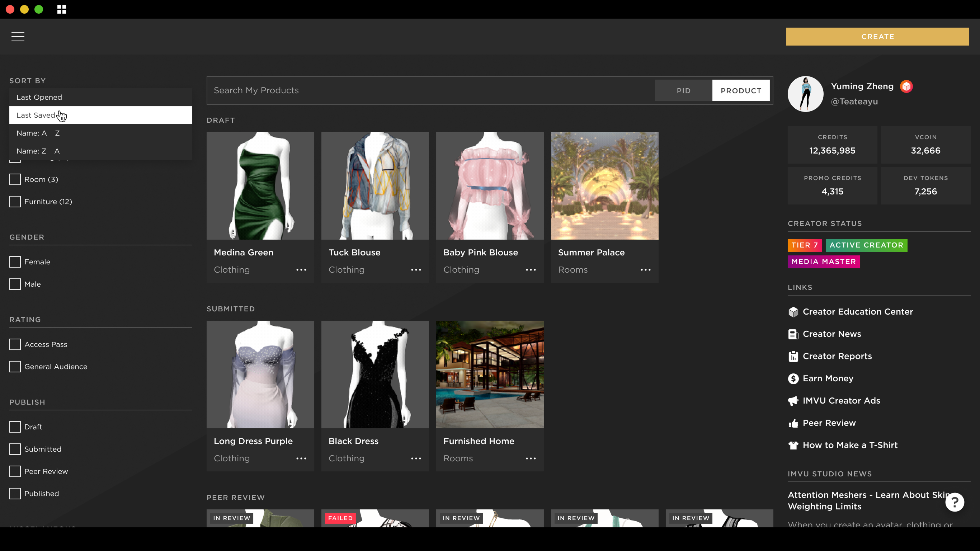Enable the Access Pass rating checkbox
The image size is (980, 551).
coord(15,344)
